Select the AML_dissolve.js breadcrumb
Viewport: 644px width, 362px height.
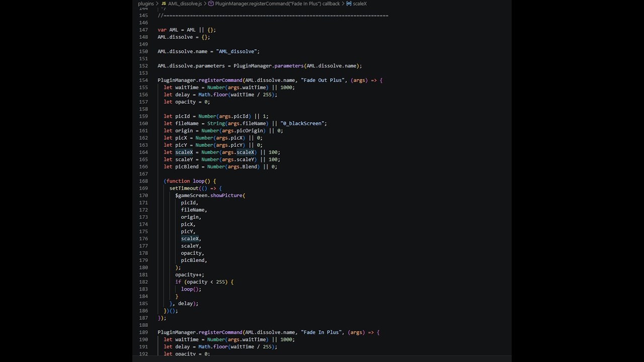(185, 4)
